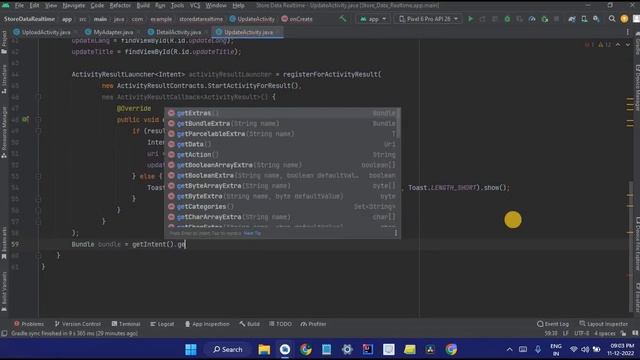640x360 pixels.
Task: Click the Sync Project with Gradle elephant icon
Action: (572, 19)
